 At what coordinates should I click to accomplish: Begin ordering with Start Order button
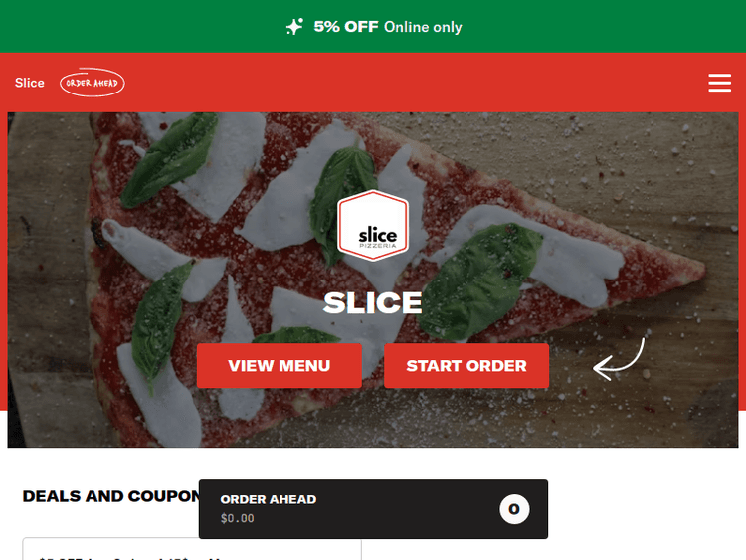pos(466,365)
